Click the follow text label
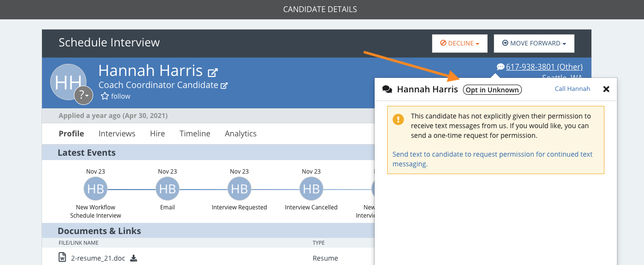The height and width of the screenshot is (265, 644). (x=121, y=96)
